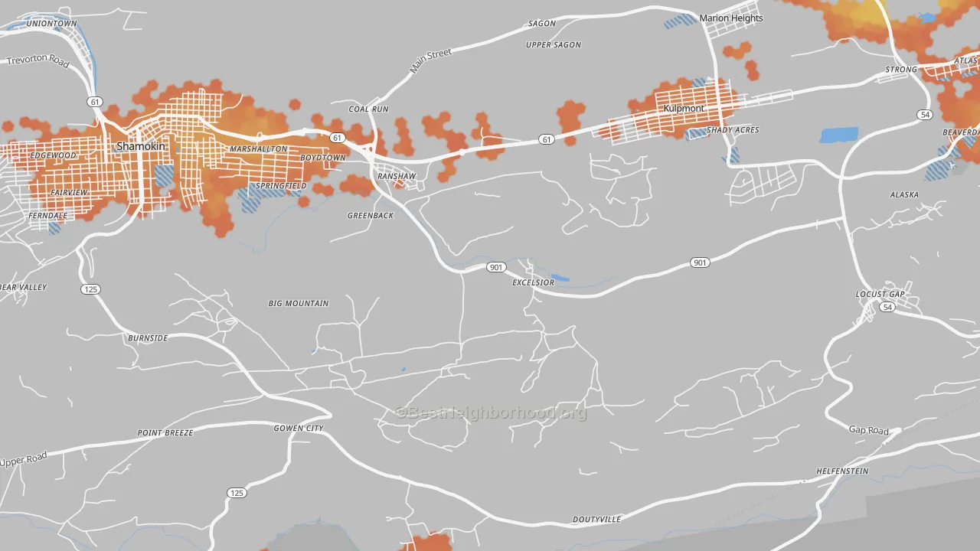Click the Fairview neighborhood label
980x551 pixels.
tap(69, 192)
